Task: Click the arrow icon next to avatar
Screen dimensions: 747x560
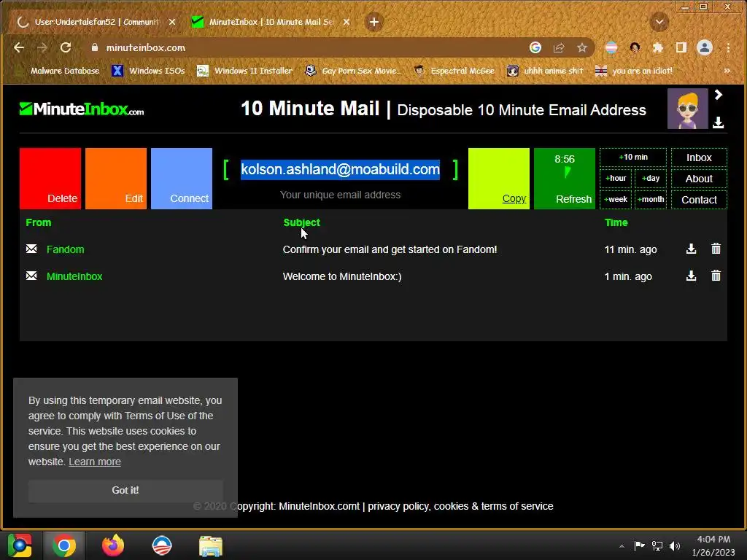Action: coord(719,95)
